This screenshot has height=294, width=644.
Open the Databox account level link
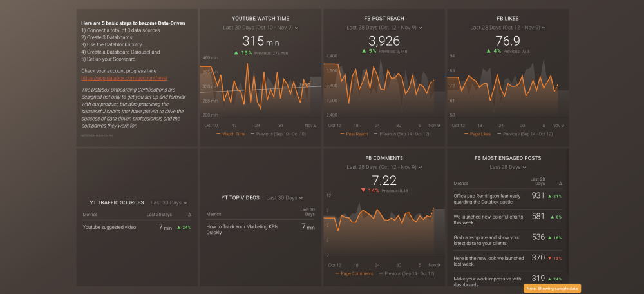pos(120,77)
